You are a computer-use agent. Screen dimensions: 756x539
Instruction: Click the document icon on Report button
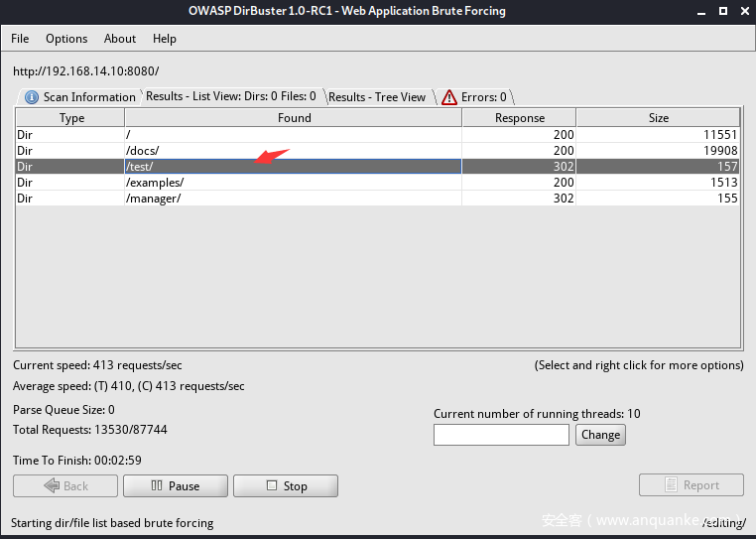pos(671,484)
